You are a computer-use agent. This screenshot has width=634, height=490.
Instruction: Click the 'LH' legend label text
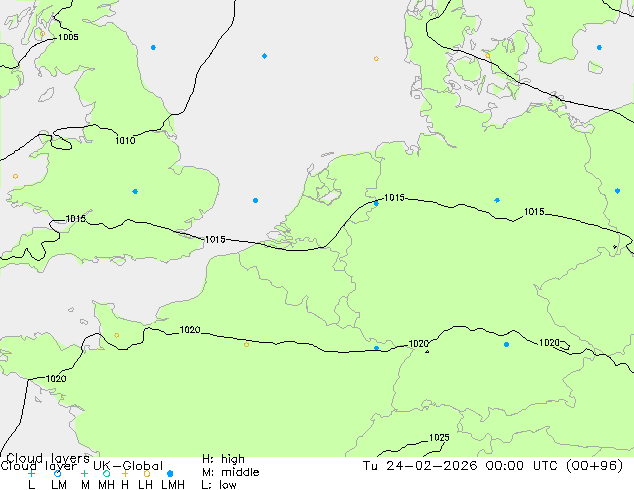point(145,485)
